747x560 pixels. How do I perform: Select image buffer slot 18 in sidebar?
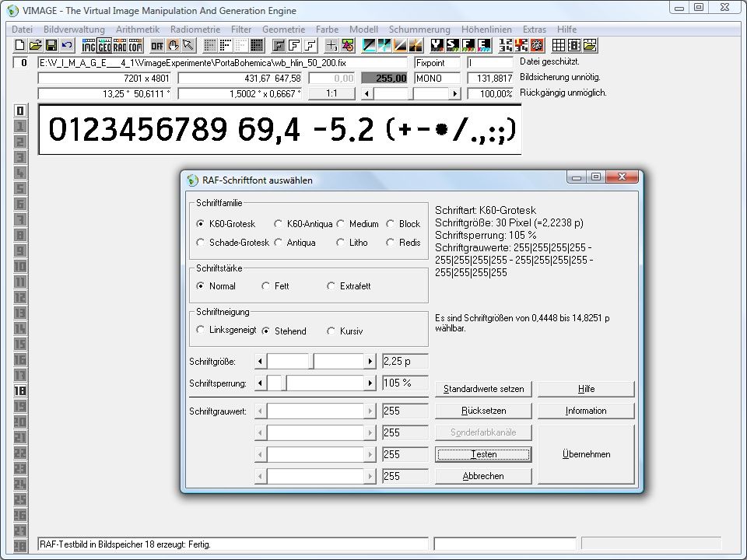pyautogui.click(x=20, y=390)
